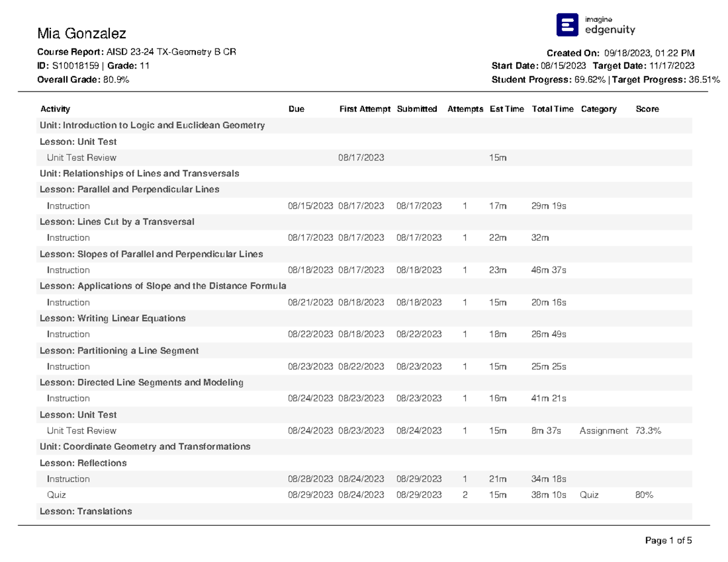Click Lesson: Translations row
This screenshot has width=728, height=562.
tap(365, 511)
